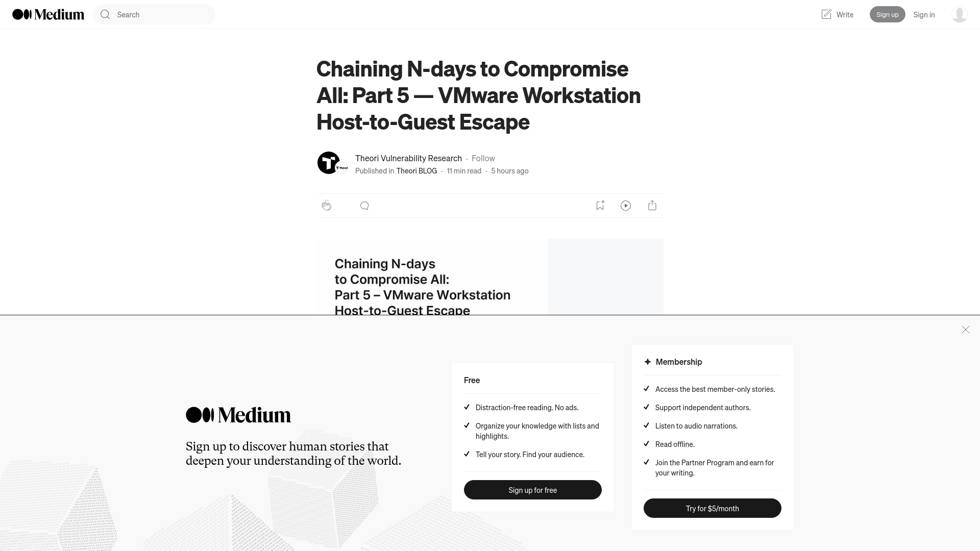Click the search bar icon
Viewport: 980px width, 551px height.
tap(105, 14)
